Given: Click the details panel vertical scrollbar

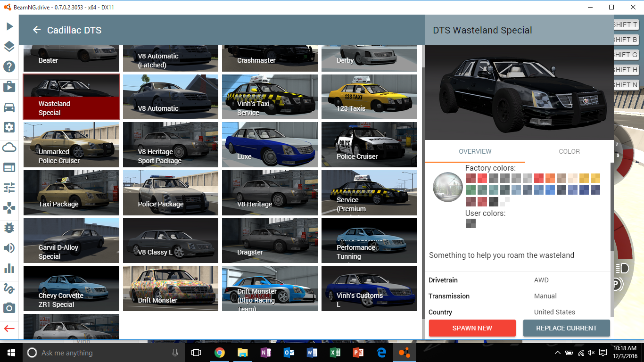Looking at the screenshot, I should pos(612,207).
